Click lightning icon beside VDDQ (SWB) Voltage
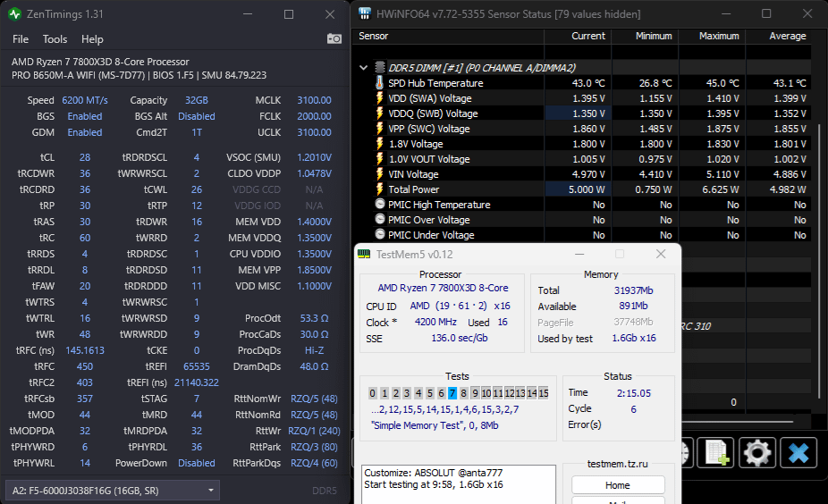Image resolution: width=828 pixels, height=504 pixels. click(x=379, y=113)
